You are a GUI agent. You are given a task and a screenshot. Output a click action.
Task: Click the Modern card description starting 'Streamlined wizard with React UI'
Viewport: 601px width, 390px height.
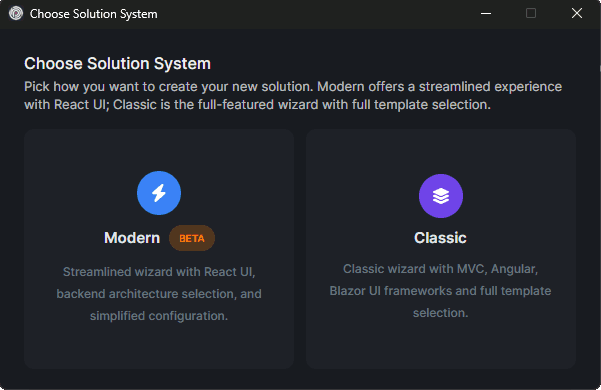[x=159, y=294]
